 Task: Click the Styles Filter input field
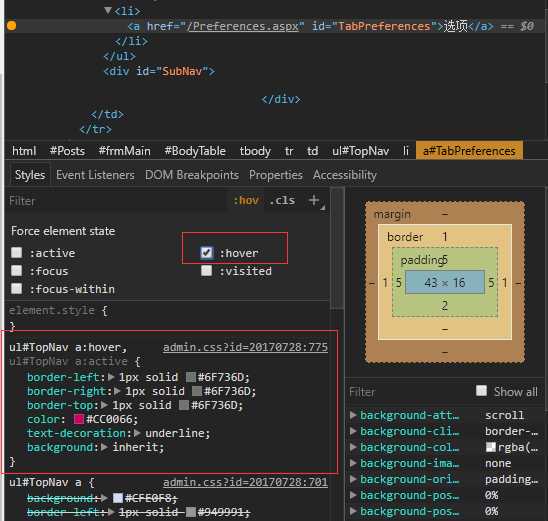pos(117,201)
